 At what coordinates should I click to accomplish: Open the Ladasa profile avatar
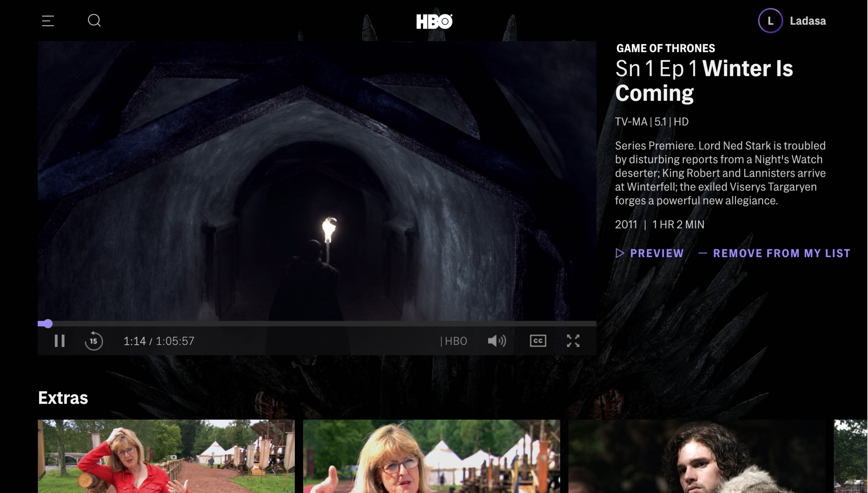(x=770, y=21)
